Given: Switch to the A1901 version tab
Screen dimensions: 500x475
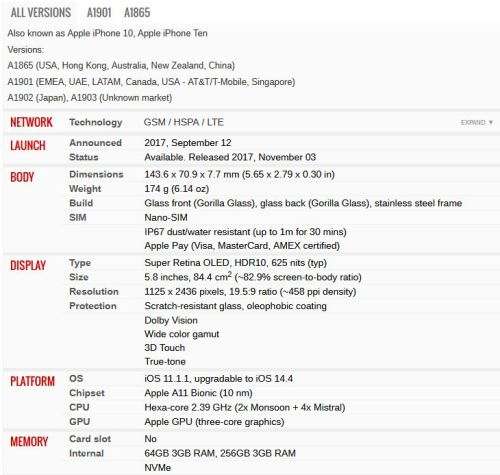Looking at the screenshot, I should (x=99, y=13).
